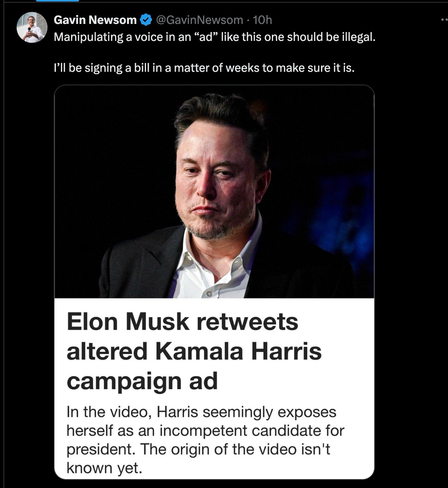The height and width of the screenshot is (488, 448).
Task: Open the tweet's more options dots
Action: (x=444, y=20)
